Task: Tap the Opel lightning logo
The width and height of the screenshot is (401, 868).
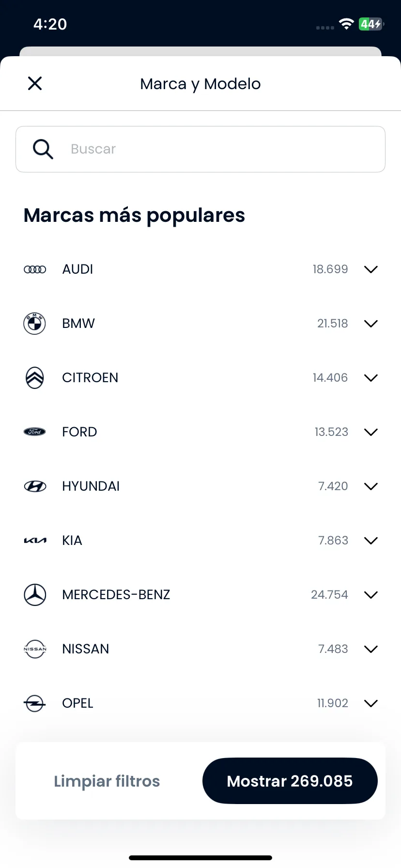Action: (x=35, y=703)
